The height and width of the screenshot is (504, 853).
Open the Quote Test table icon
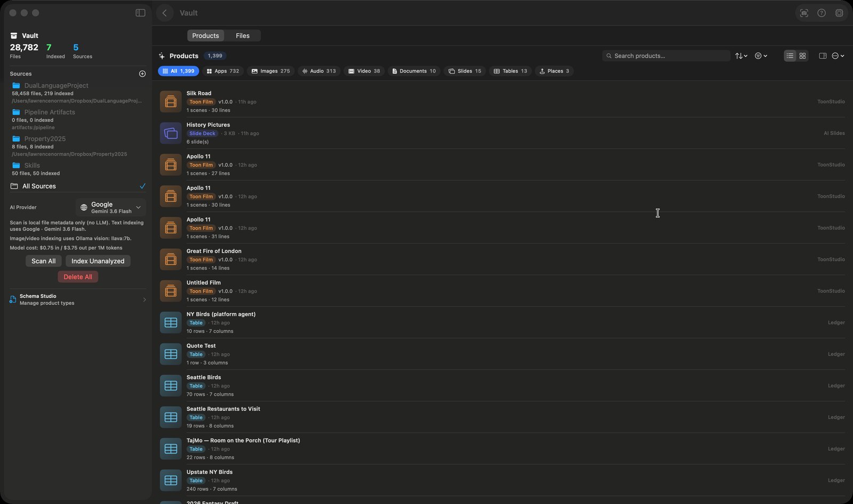pyautogui.click(x=171, y=354)
